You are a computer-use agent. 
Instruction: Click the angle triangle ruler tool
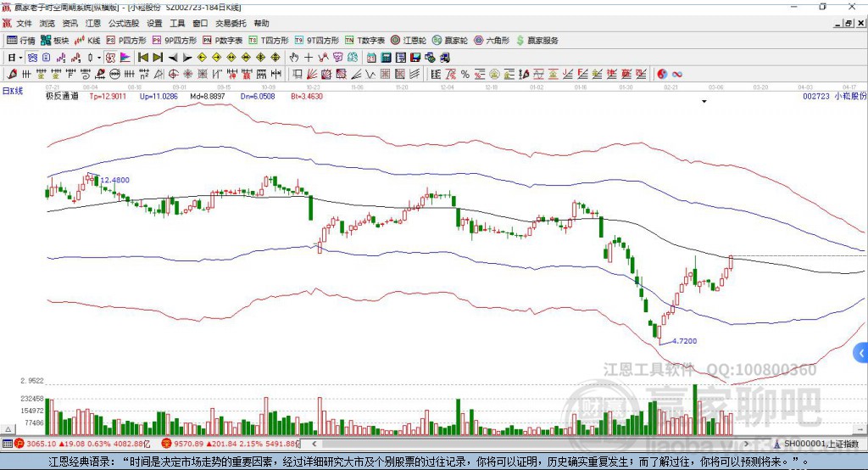pos(159,75)
